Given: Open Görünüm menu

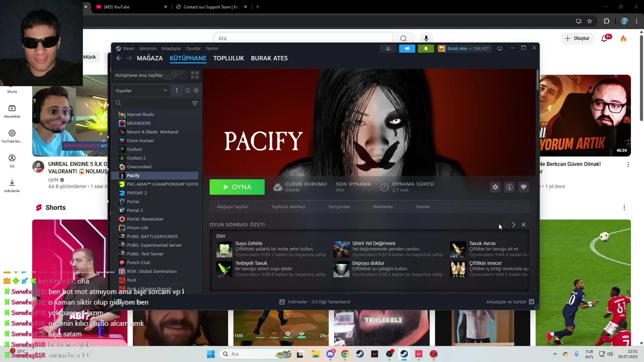Looking at the screenshot, I should coord(148,49).
